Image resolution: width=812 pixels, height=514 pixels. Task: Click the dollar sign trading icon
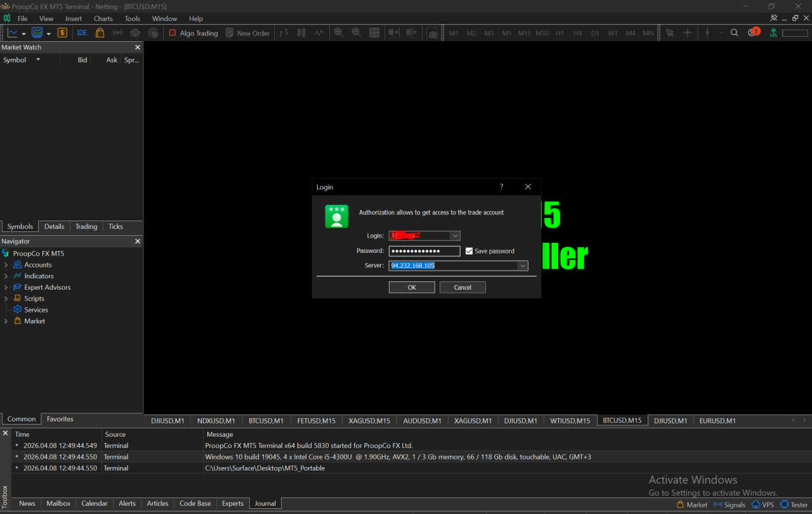[62, 33]
